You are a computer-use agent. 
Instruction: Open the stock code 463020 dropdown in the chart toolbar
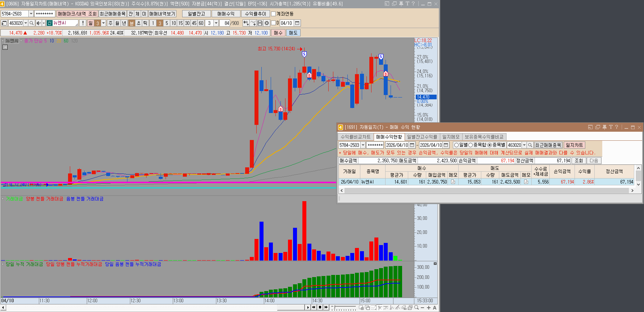[26, 23]
